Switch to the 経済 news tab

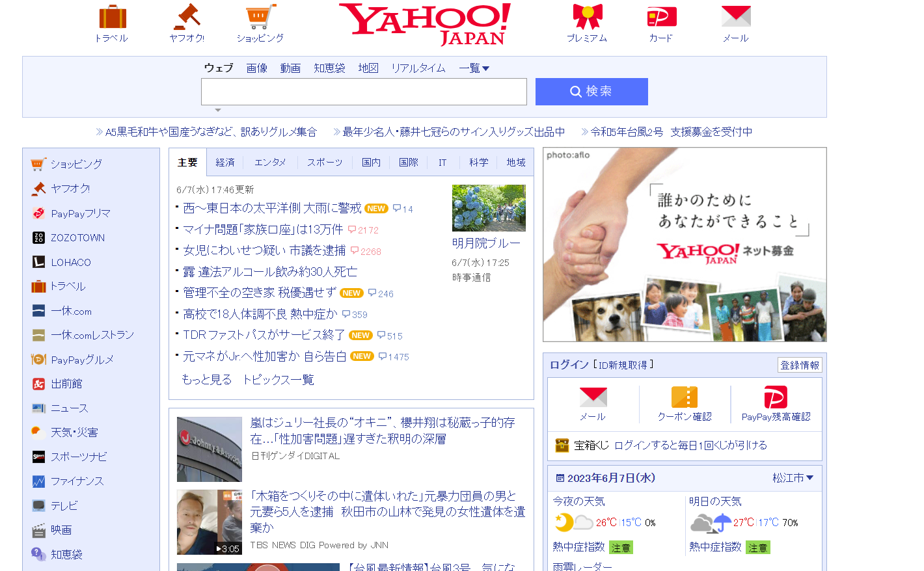tap(224, 162)
